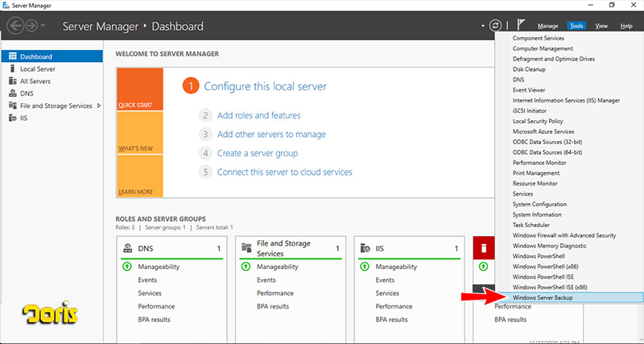This screenshot has height=344, width=644.
Task: Click the Dashboard sidebar icon
Action: 13,56
